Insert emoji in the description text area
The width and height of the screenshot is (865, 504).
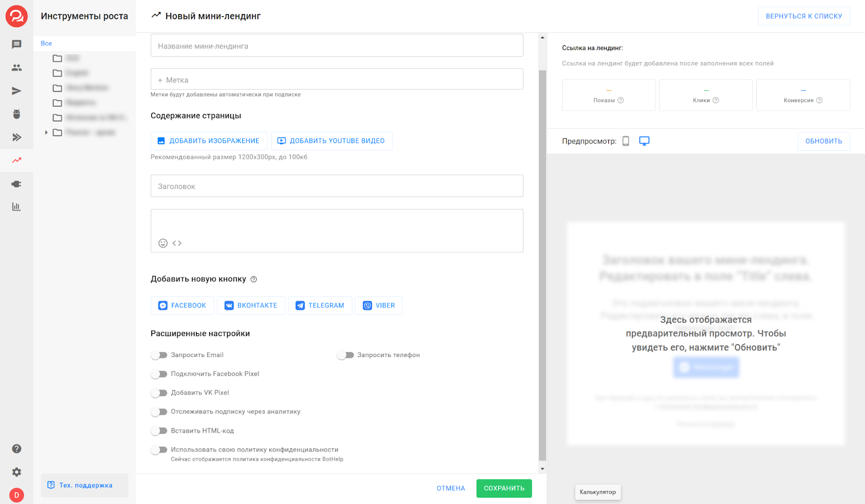163,243
